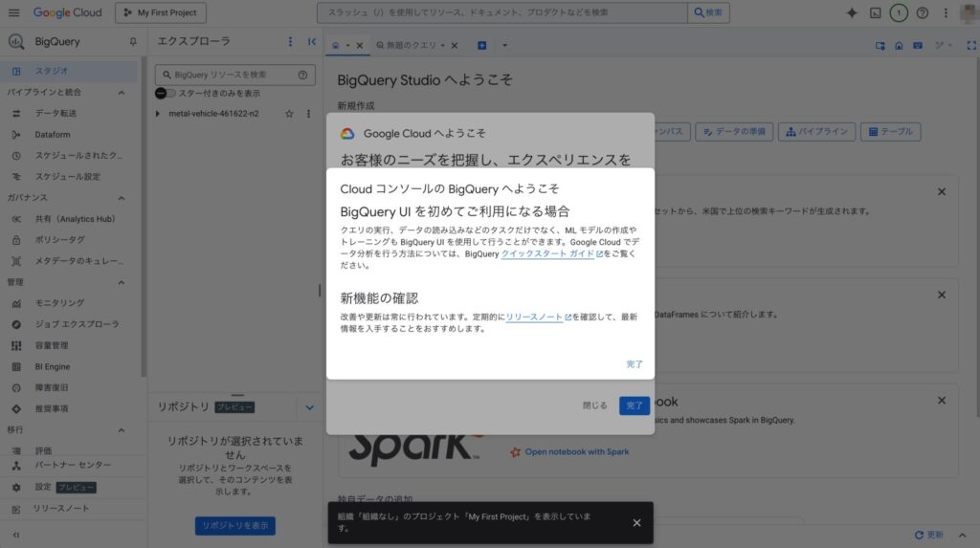
Task: Star the metal-vehicle-461622-n2 project
Action: [289, 114]
